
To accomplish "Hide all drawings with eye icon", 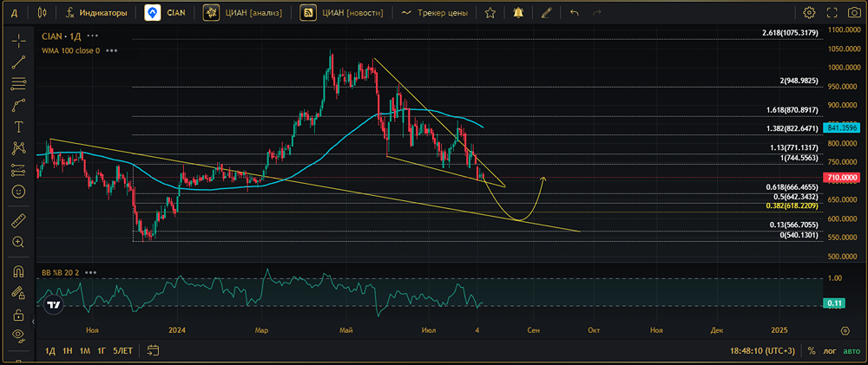I will (x=19, y=334).
